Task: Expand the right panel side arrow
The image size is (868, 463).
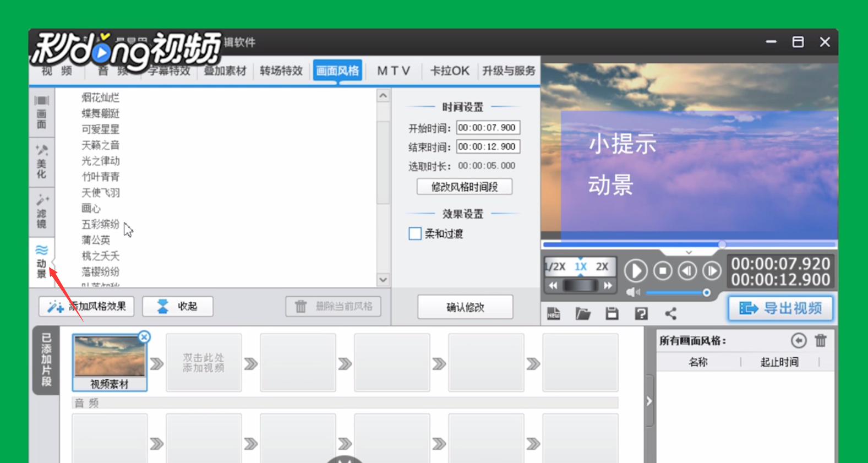Action: point(649,401)
